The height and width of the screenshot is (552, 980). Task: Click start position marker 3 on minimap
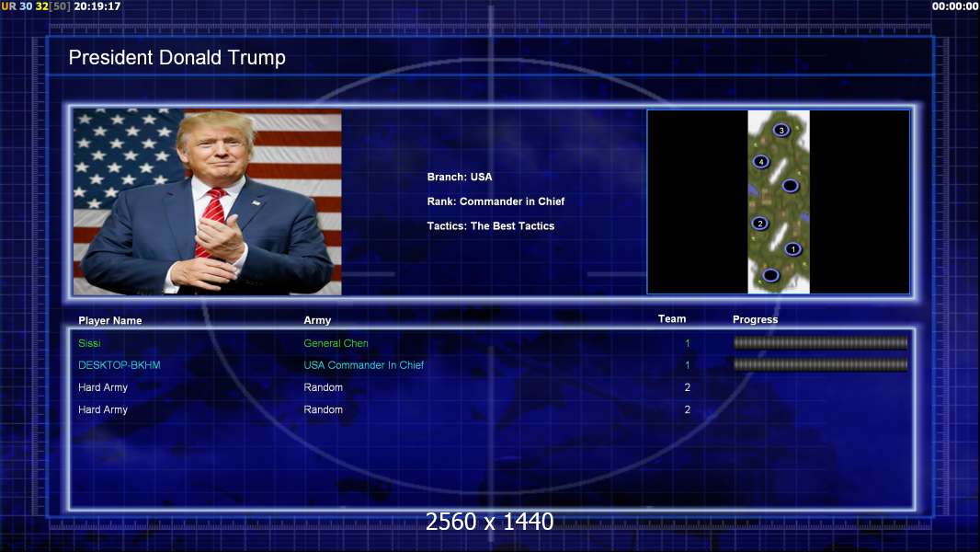pos(781,130)
